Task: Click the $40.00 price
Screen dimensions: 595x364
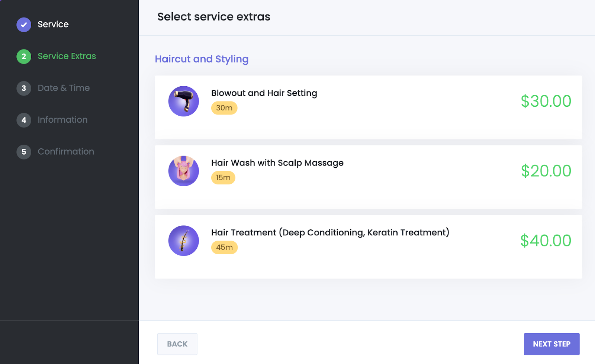Action: coord(546,241)
